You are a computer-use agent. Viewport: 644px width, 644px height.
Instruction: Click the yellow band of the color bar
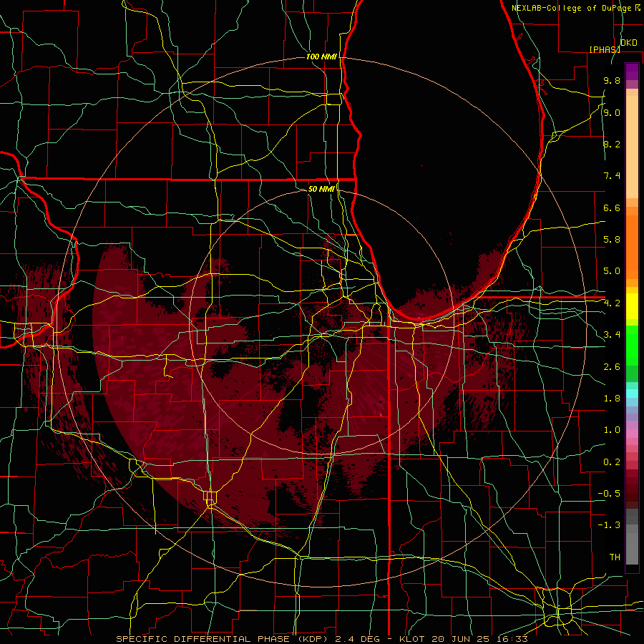632,306
